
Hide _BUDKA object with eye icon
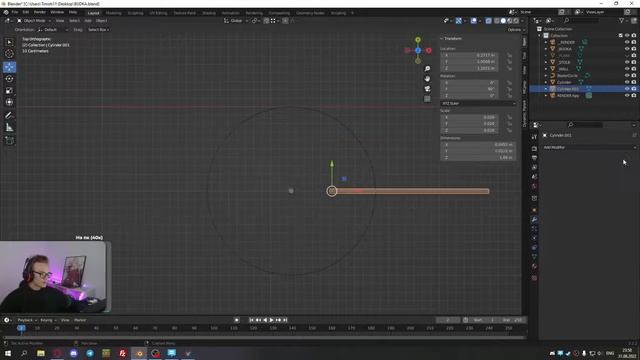click(627, 49)
